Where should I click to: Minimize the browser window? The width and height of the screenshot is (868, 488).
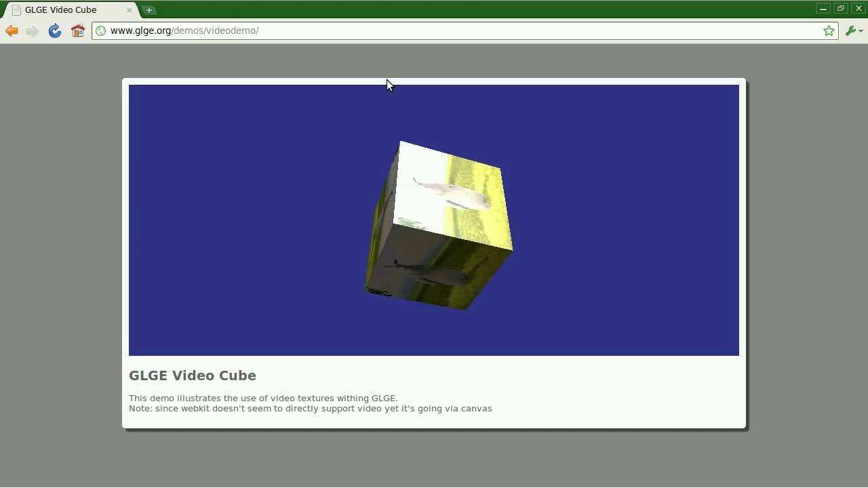coord(823,8)
